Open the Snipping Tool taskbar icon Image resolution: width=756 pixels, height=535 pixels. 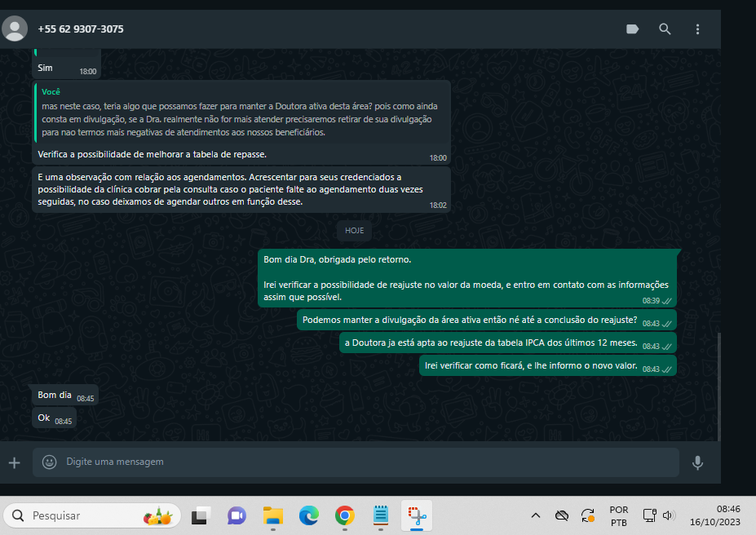(x=416, y=515)
